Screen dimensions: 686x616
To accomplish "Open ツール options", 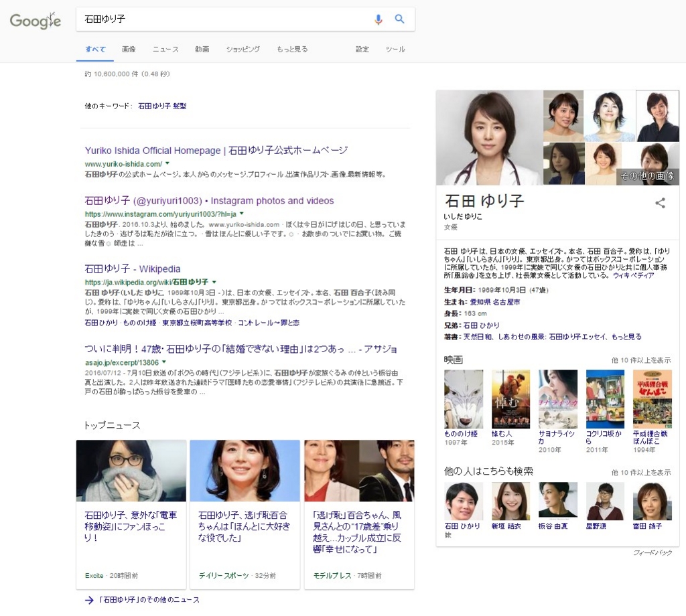I will point(395,50).
